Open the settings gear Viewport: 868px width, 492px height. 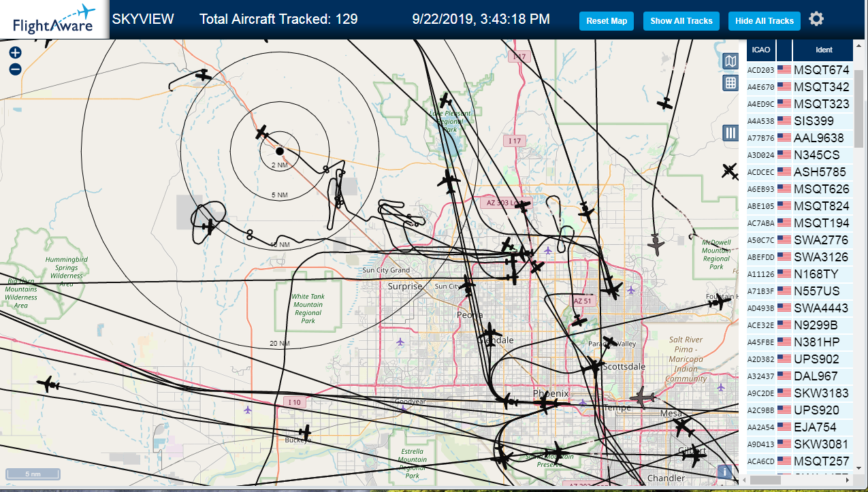816,19
